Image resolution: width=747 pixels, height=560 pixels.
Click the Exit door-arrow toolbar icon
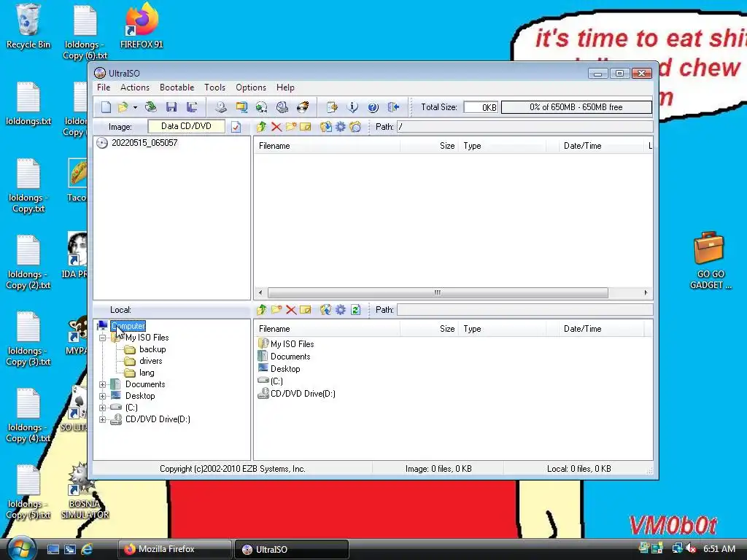(x=393, y=107)
